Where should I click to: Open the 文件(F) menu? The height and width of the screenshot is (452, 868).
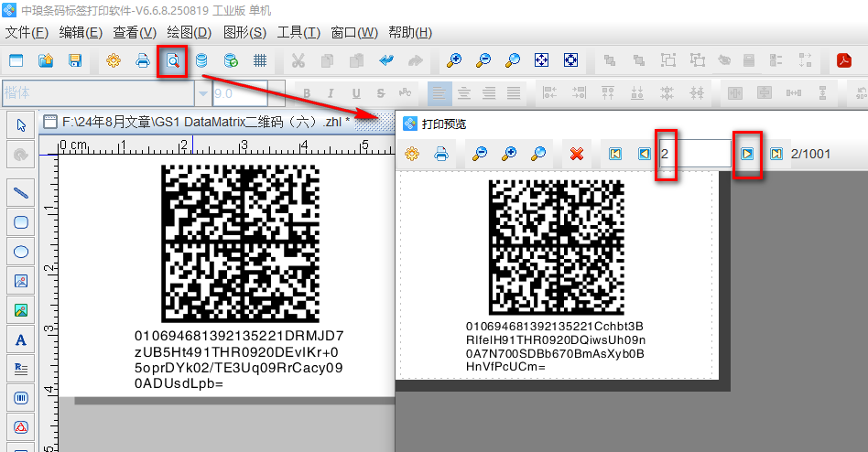coord(27,33)
